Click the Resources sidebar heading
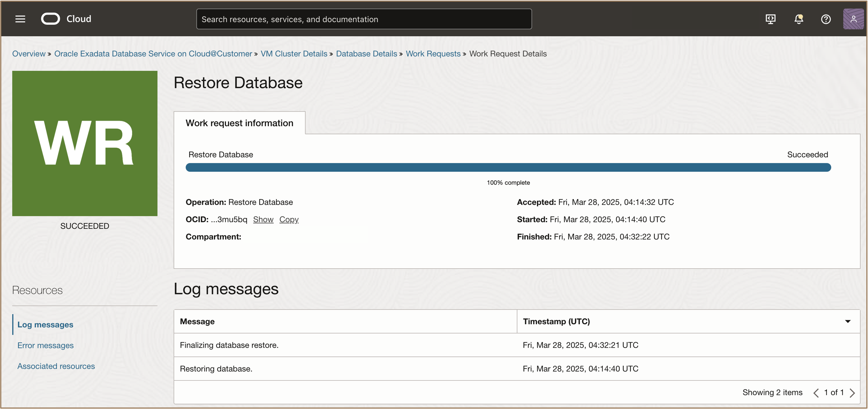Viewport: 868px width, 409px height. click(x=37, y=290)
